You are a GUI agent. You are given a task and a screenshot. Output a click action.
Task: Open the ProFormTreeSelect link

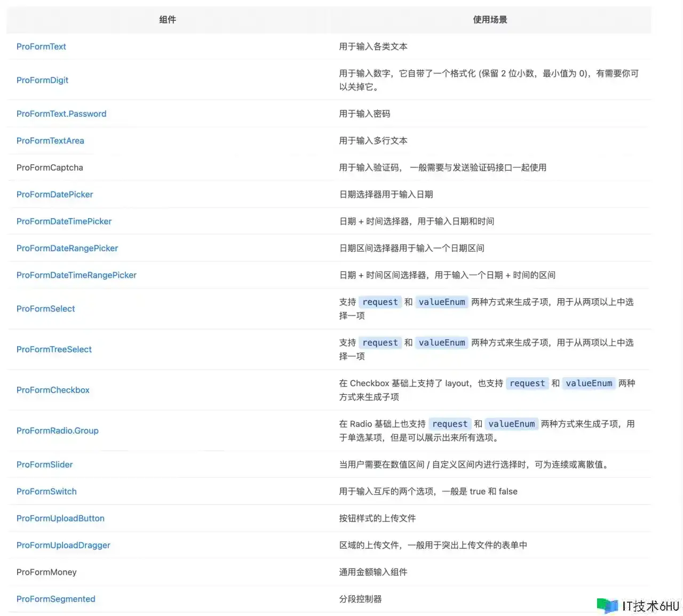(54, 349)
